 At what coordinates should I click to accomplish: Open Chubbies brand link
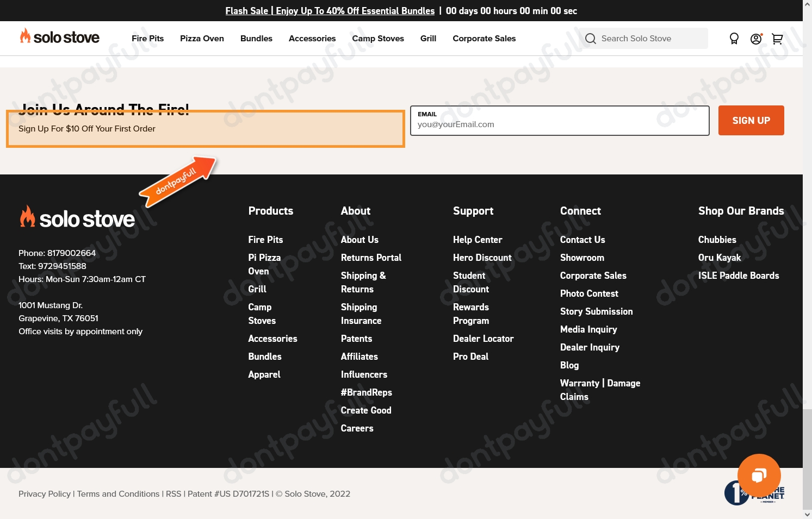click(717, 240)
